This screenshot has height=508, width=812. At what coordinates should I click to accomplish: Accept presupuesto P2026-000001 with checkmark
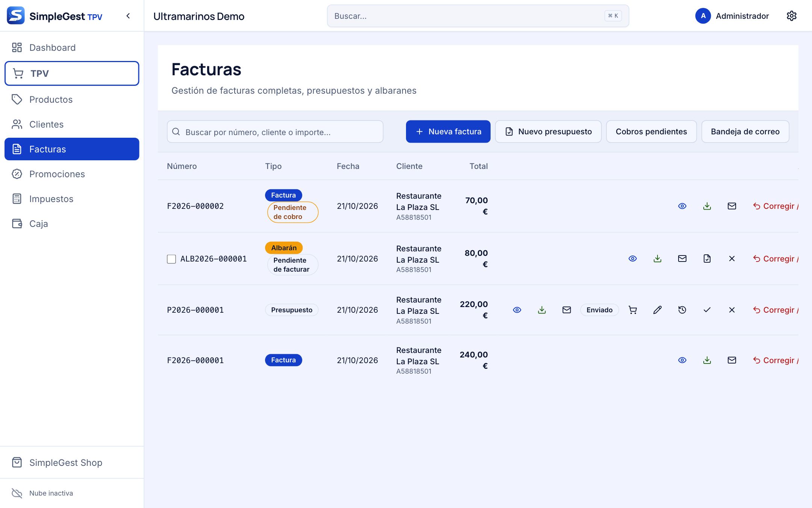707,310
